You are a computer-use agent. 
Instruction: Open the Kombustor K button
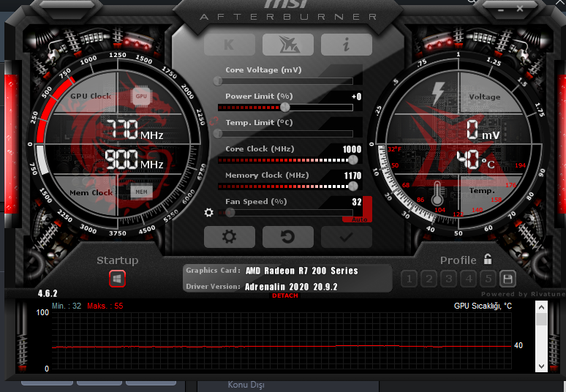tap(229, 45)
